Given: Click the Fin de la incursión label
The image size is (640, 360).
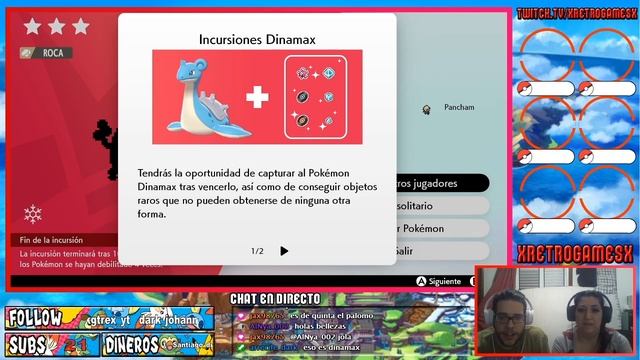Looking at the screenshot, I should [x=51, y=240].
